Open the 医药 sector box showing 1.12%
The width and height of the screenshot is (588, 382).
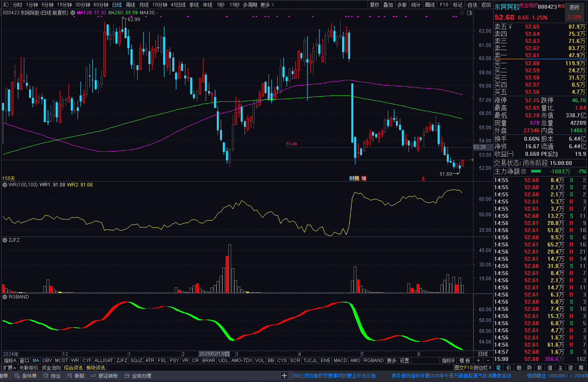pos(574,12)
